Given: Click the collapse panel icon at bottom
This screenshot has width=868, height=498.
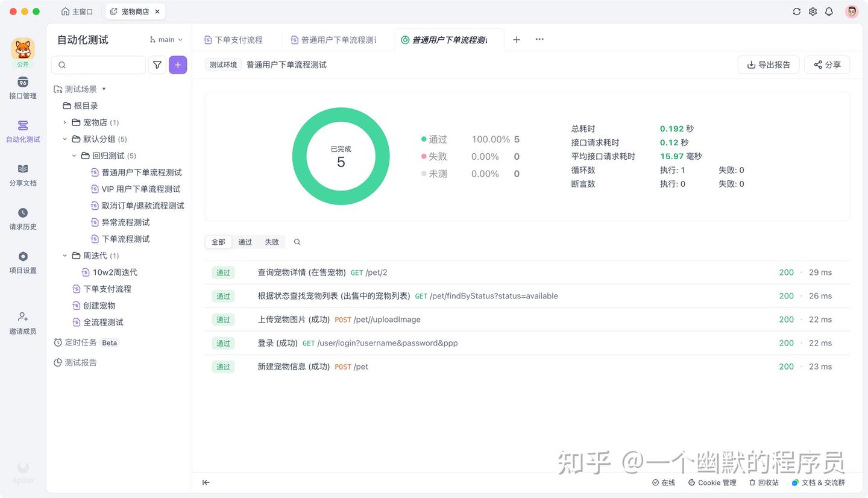Looking at the screenshot, I should point(206,482).
